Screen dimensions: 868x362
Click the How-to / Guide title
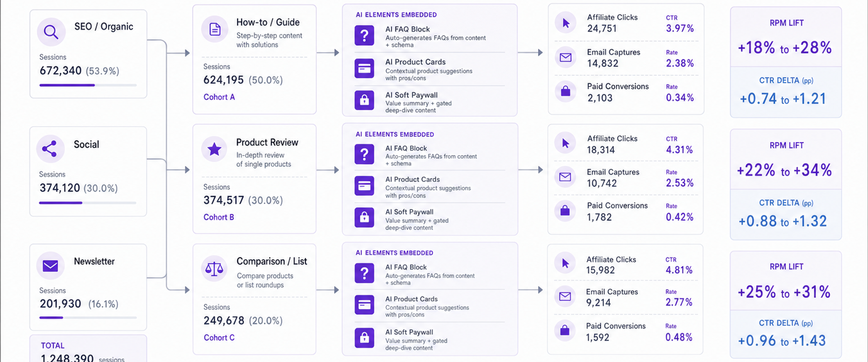pos(268,22)
